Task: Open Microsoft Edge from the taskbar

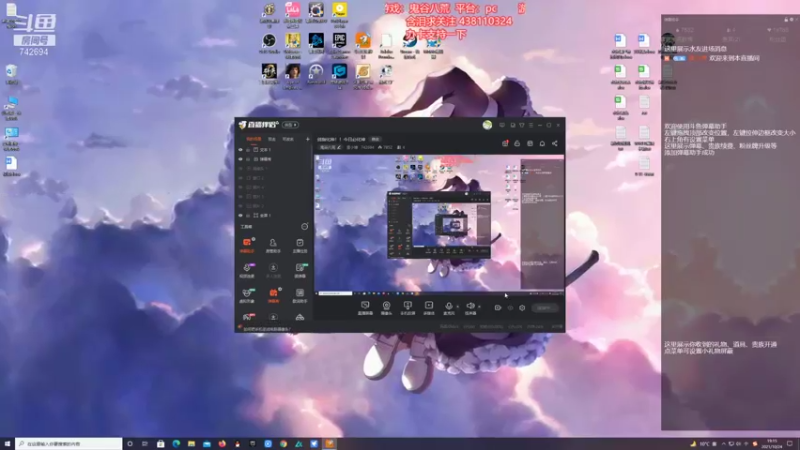Action: 176,444
